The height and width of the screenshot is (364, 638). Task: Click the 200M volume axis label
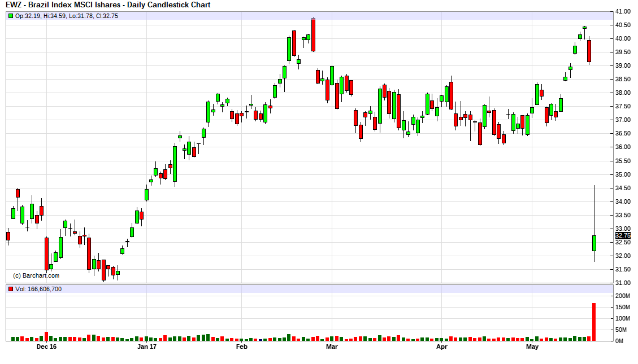pos(623,296)
